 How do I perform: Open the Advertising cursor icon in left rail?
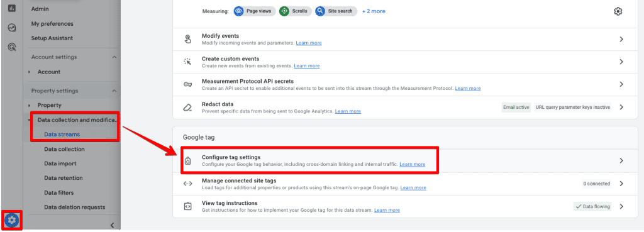pyautogui.click(x=12, y=47)
